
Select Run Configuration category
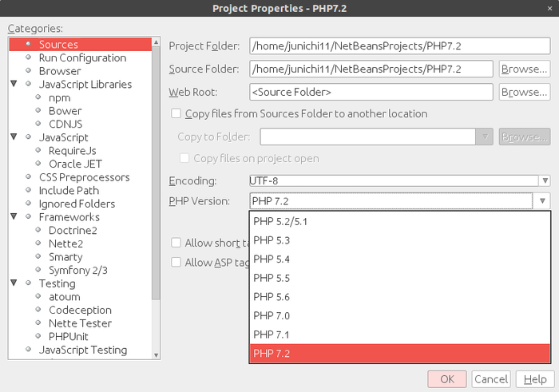click(82, 57)
